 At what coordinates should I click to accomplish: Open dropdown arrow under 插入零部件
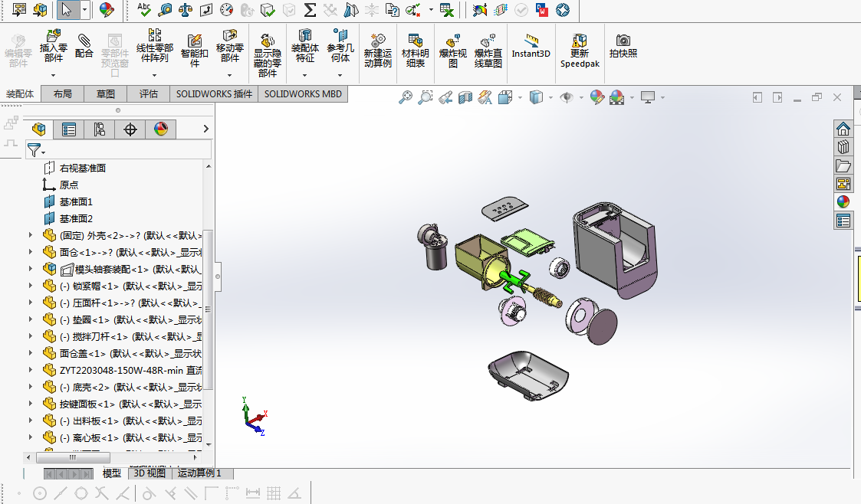53,75
